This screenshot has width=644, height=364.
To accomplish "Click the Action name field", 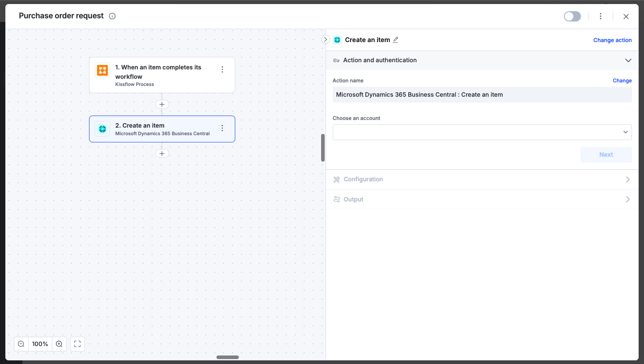I will [482, 94].
